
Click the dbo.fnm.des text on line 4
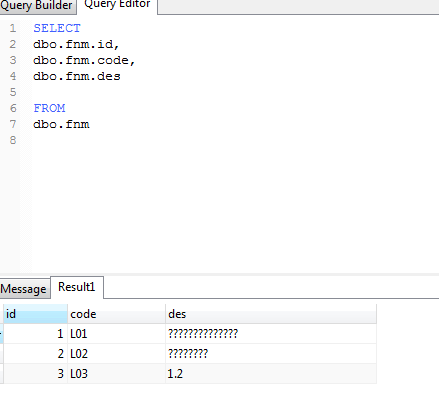click(x=77, y=76)
